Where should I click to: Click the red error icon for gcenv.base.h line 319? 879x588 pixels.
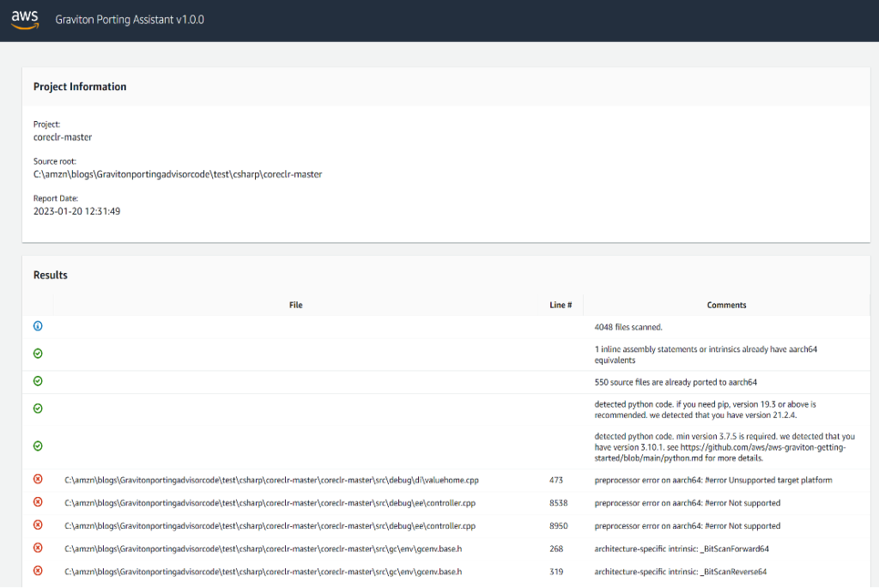[37, 571]
